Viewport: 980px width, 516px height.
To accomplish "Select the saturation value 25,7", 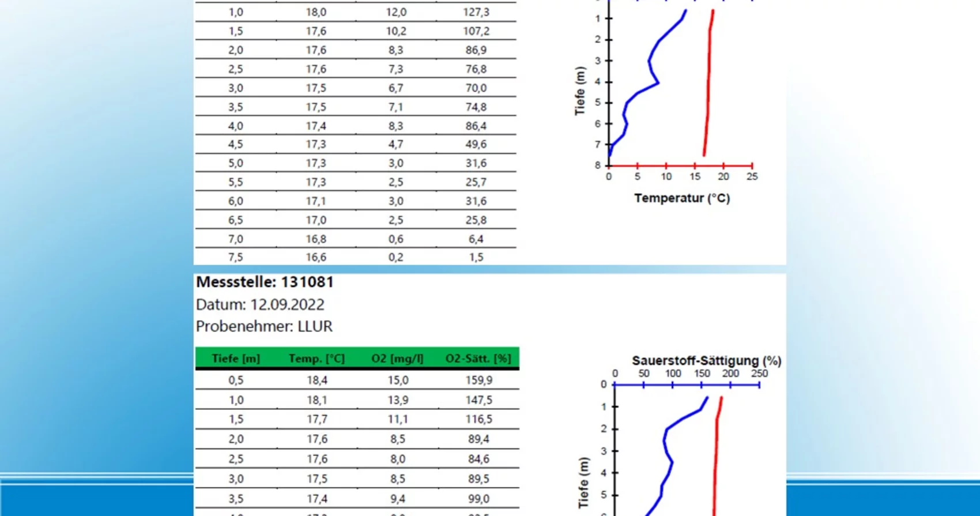I will click(476, 182).
